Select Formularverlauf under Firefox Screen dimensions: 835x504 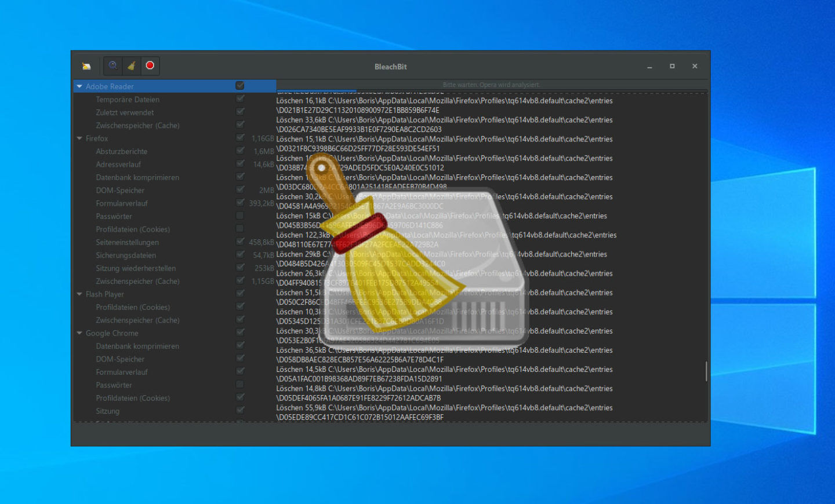122,203
